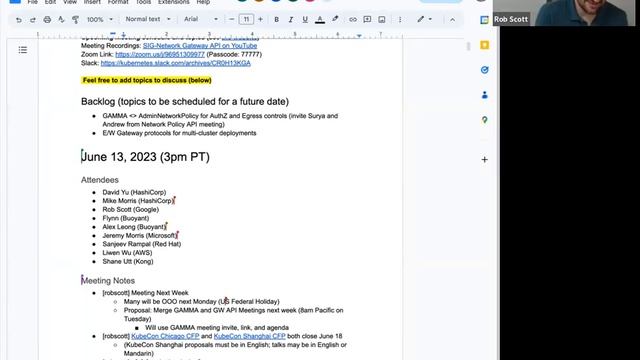This screenshot has height=360, width=640.
Task: Show the document outline icon
Action: click(23, 50)
